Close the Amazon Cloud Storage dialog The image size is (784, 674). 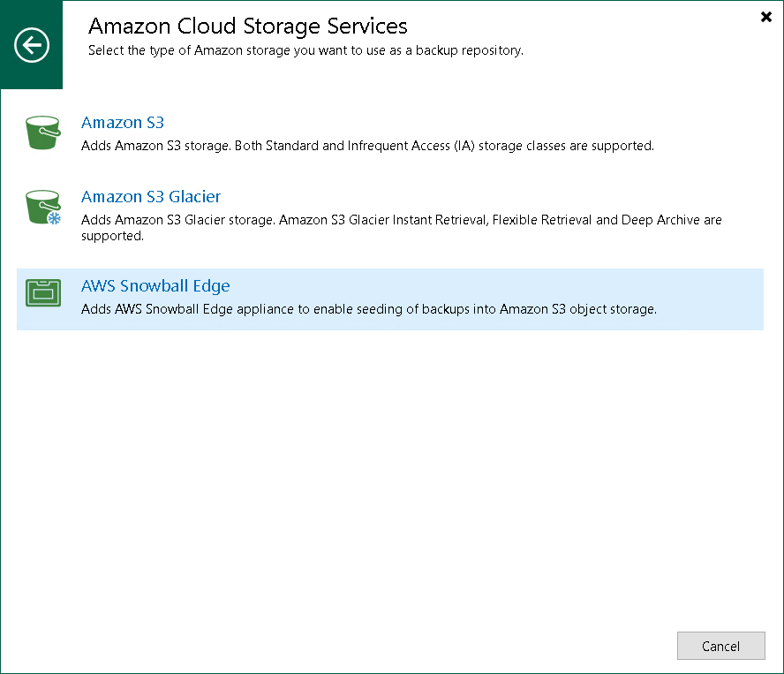click(765, 17)
